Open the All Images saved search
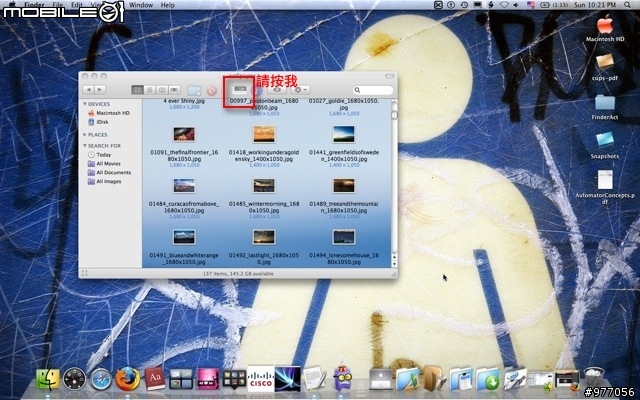Screen dimensions: 640x400 coord(104,182)
